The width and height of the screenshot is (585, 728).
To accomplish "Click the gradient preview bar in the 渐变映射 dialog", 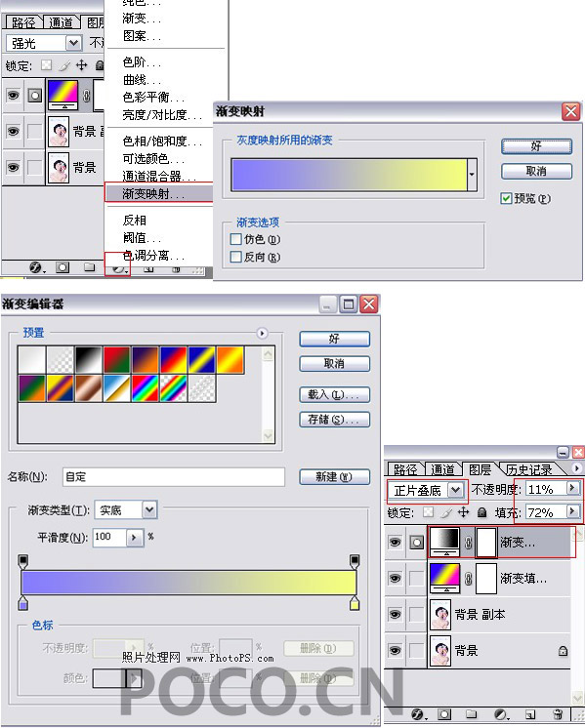I will coord(349,175).
